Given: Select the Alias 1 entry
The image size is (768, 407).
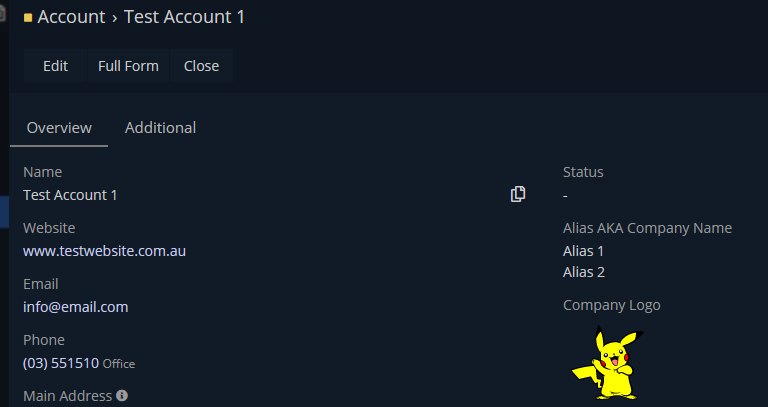Looking at the screenshot, I should pyautogui.click(x=583, y=251).
